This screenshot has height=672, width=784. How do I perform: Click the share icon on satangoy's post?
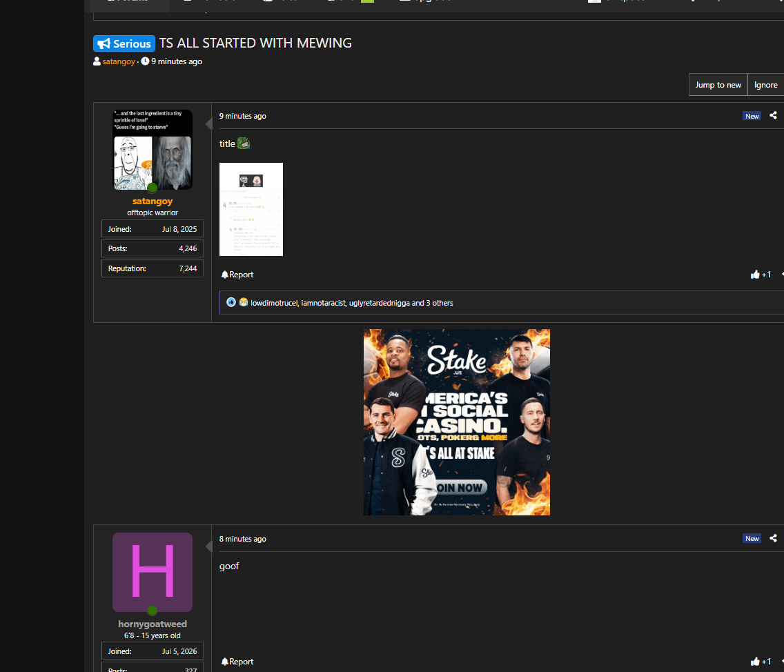pyautogui.click(x=773, y=115)
